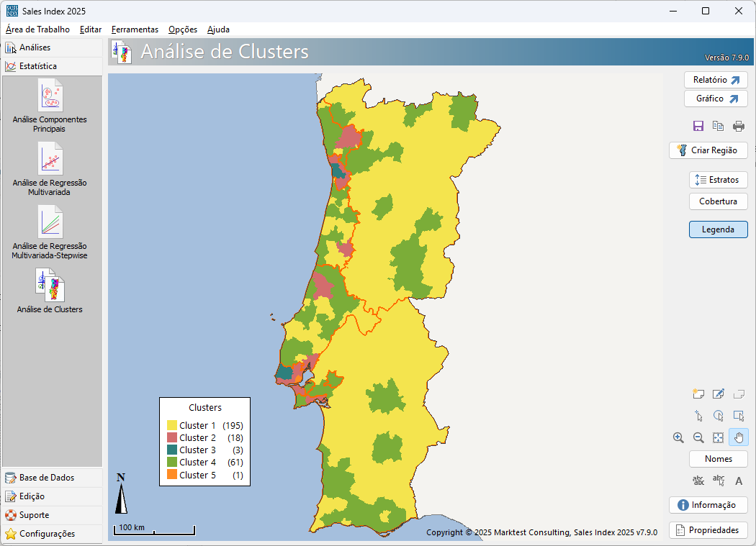
Task: Open the Ferramentas menu
Action: 135,29
